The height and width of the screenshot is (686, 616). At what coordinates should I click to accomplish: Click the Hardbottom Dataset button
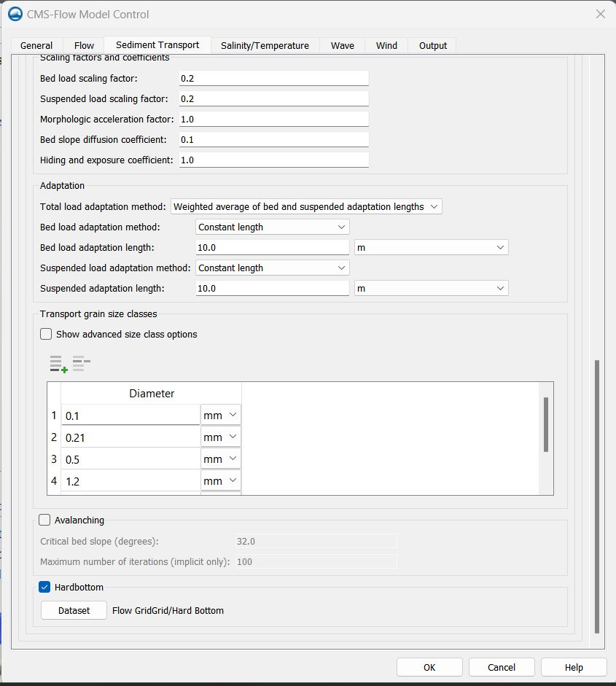tap(74, 610)
